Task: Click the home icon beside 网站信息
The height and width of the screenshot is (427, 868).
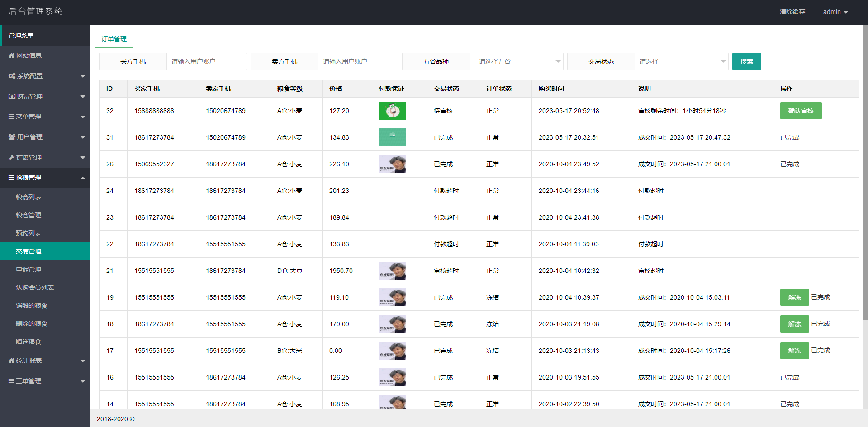Action: coord(11,56)
